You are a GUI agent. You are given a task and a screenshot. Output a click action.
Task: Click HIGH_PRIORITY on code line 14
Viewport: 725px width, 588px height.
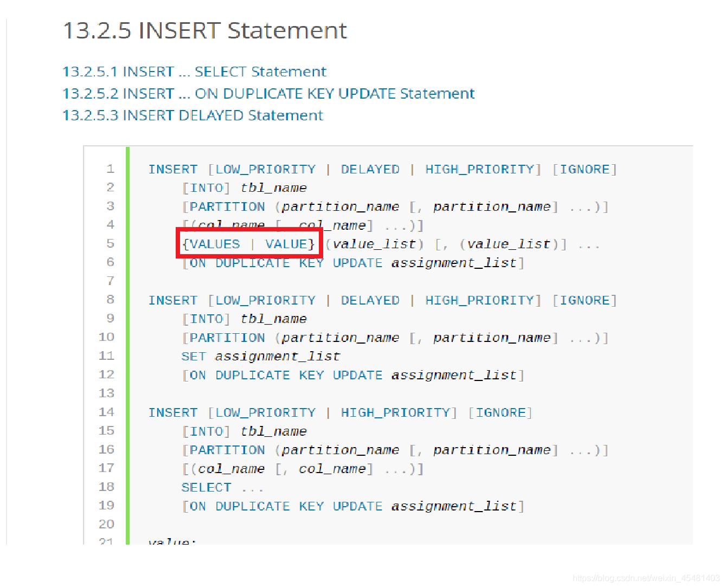click(395, 412)
